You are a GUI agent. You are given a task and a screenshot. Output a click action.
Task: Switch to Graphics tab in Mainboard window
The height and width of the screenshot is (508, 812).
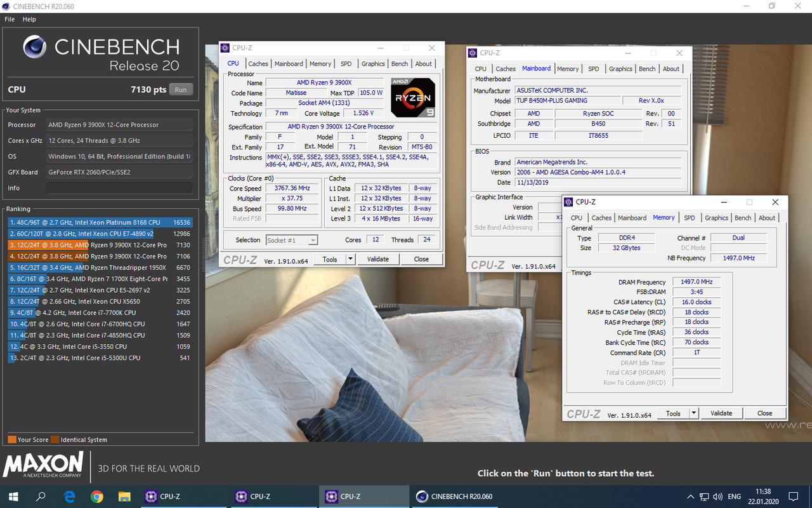[x=620, y=69]
